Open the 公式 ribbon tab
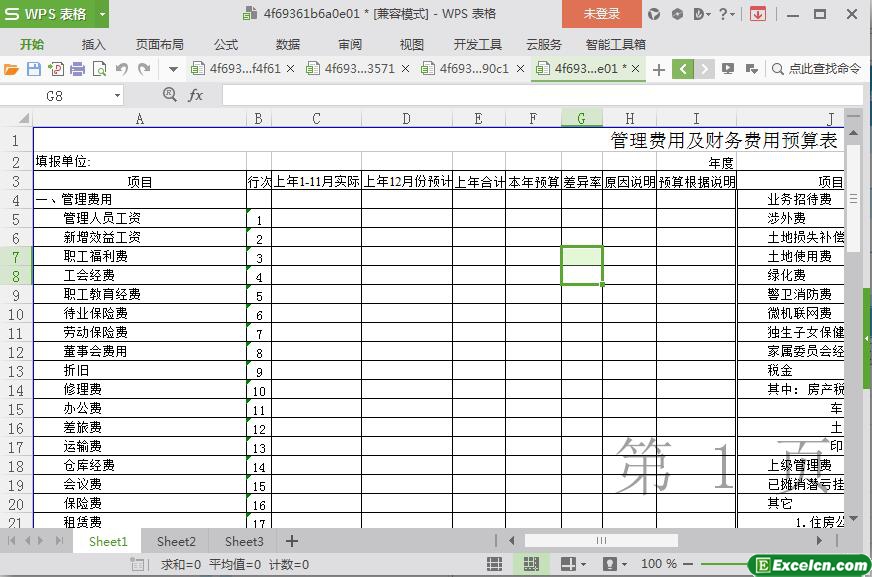Screen dimensions: 872x577 pos(226,44)
